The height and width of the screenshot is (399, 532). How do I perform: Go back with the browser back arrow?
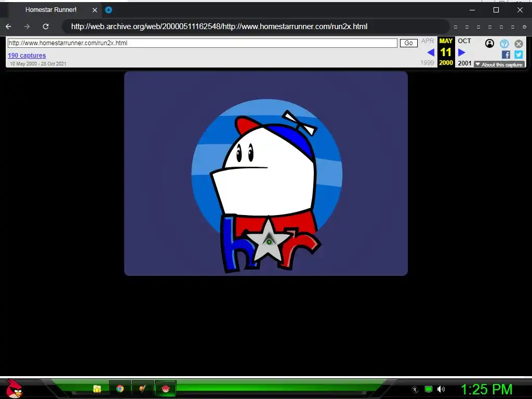8,26
